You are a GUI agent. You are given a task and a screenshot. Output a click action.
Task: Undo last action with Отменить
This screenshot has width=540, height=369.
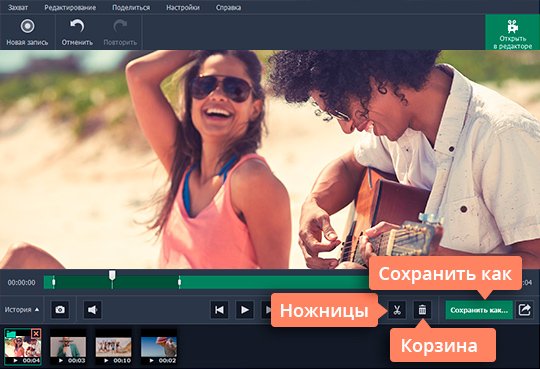point(77,33)
